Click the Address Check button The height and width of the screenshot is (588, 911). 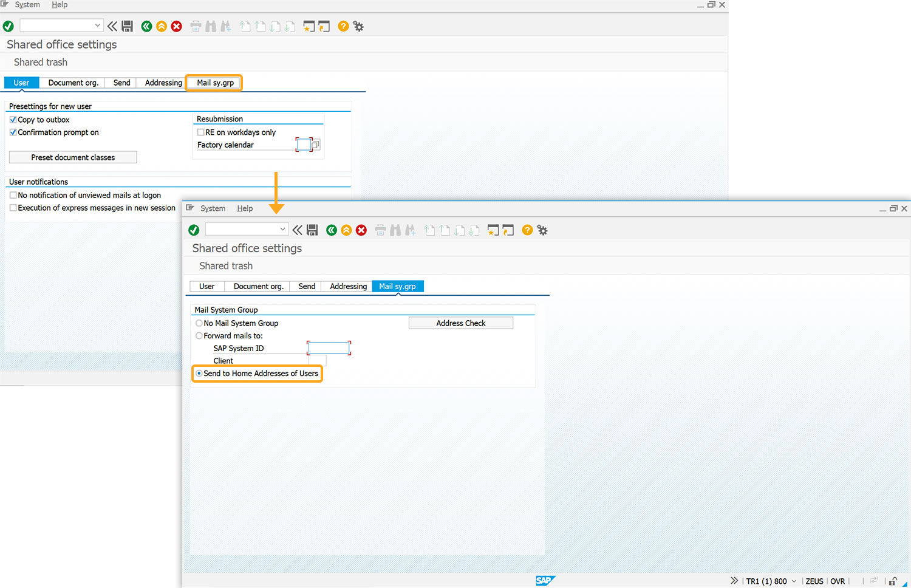coord(460,323)
